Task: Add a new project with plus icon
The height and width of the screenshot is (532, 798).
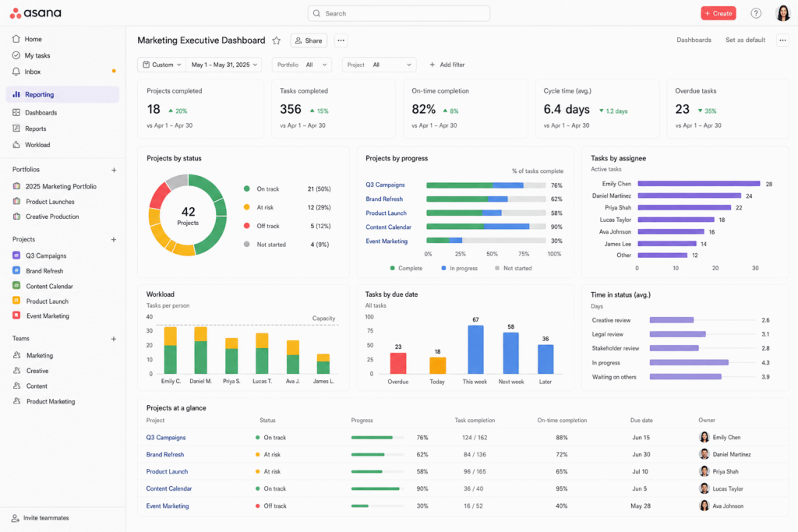Action: point(114,239)
